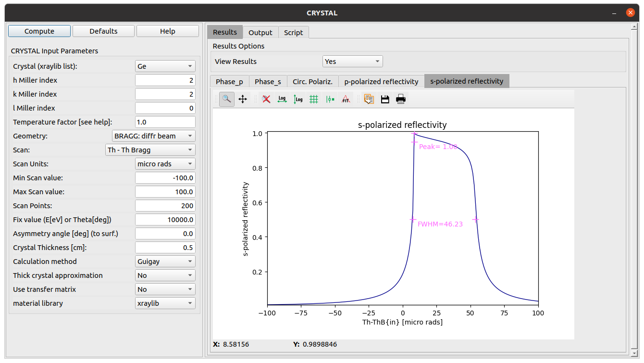Edit the Crystal Thickness field
The width and height of the screenshot is (644, 363).
165,248
